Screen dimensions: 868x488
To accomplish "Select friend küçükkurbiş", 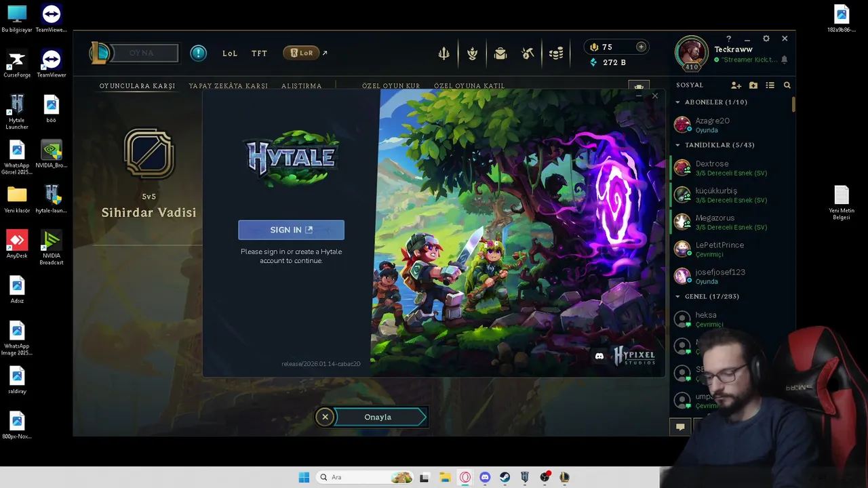I will pyautogui.click(x=732, y=195).
